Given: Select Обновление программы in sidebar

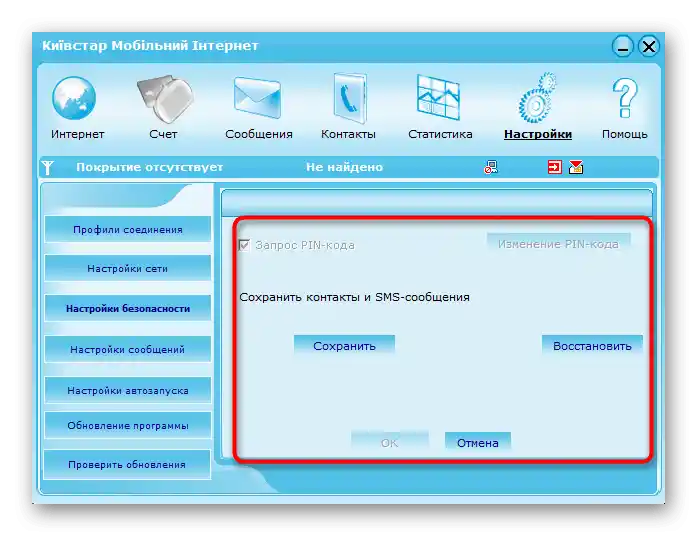Looking at the screenshot, I should tap(128, 425).
